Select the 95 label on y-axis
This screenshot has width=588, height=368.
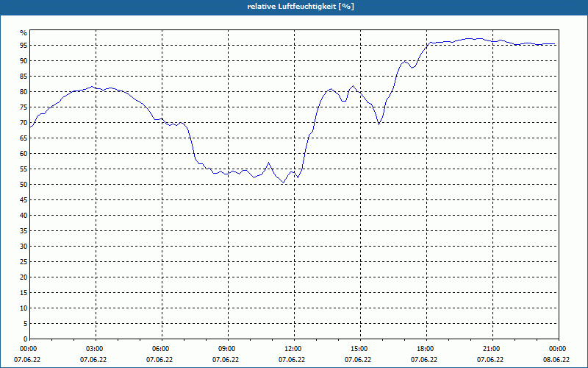[x=24, y=46]
